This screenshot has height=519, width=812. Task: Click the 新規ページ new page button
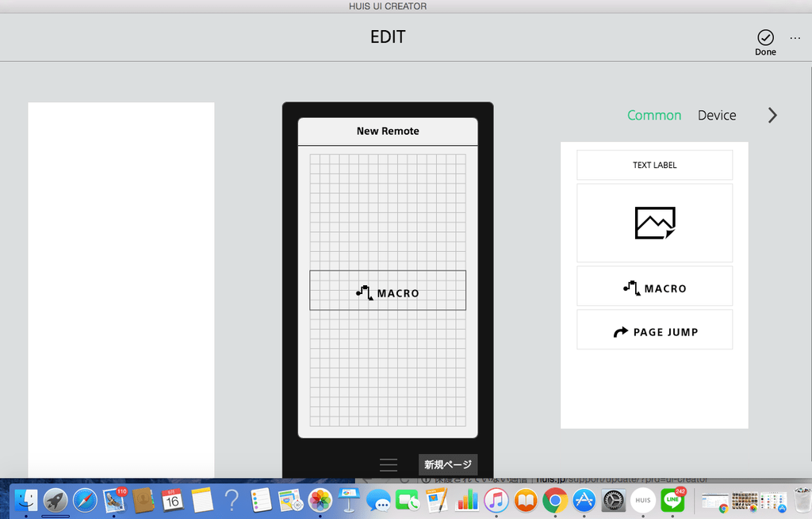point(448,464)
